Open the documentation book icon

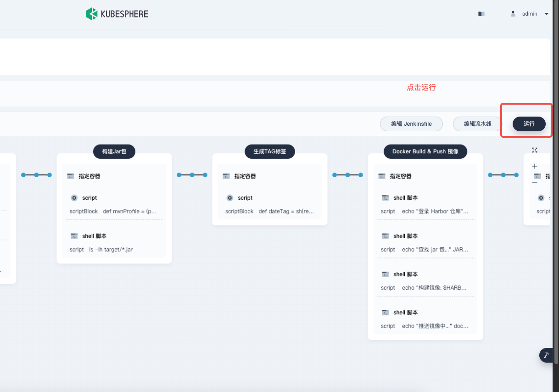[481, 14]
